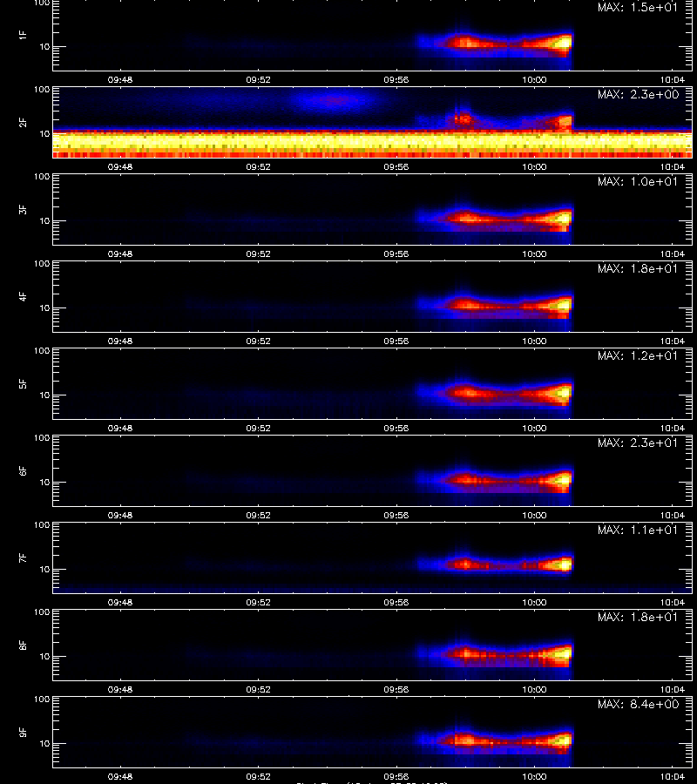This screenshot has height=784, width=697.
Task: Click the bright yellow burst peak in panel 6F
Action: click(563, 480)
